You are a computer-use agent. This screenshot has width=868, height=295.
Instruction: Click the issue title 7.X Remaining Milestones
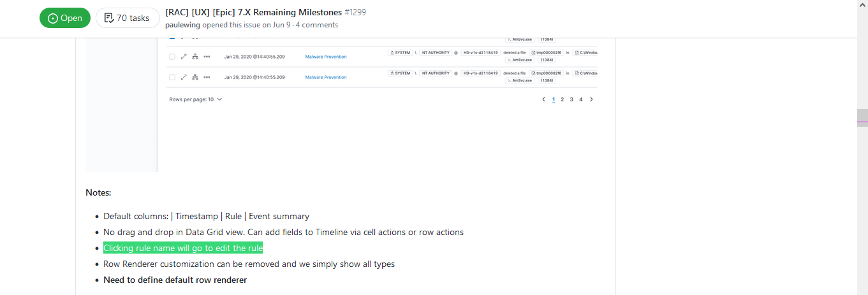[x=254, y=12]
